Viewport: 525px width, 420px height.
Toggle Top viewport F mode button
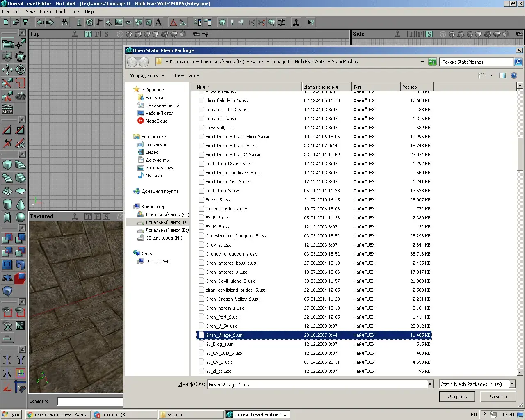(x=97, y=34)
